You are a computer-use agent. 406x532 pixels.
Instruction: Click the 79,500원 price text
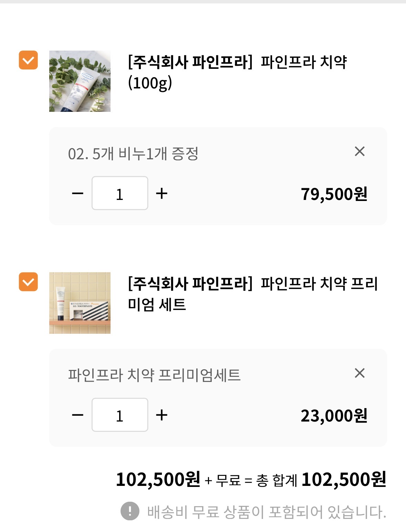(x=334, y=194)
